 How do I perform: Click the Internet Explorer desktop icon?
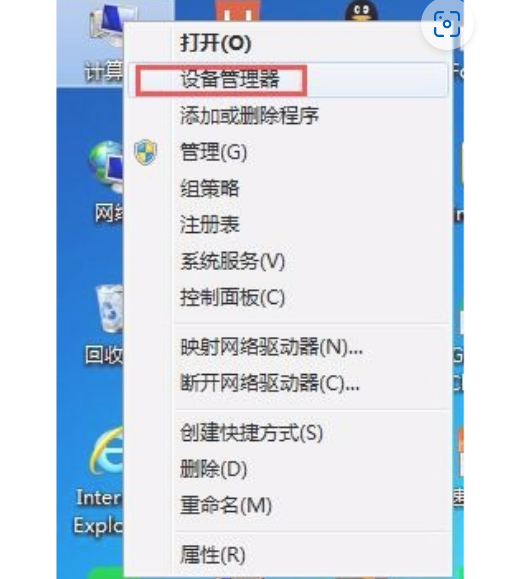[102, 480]
